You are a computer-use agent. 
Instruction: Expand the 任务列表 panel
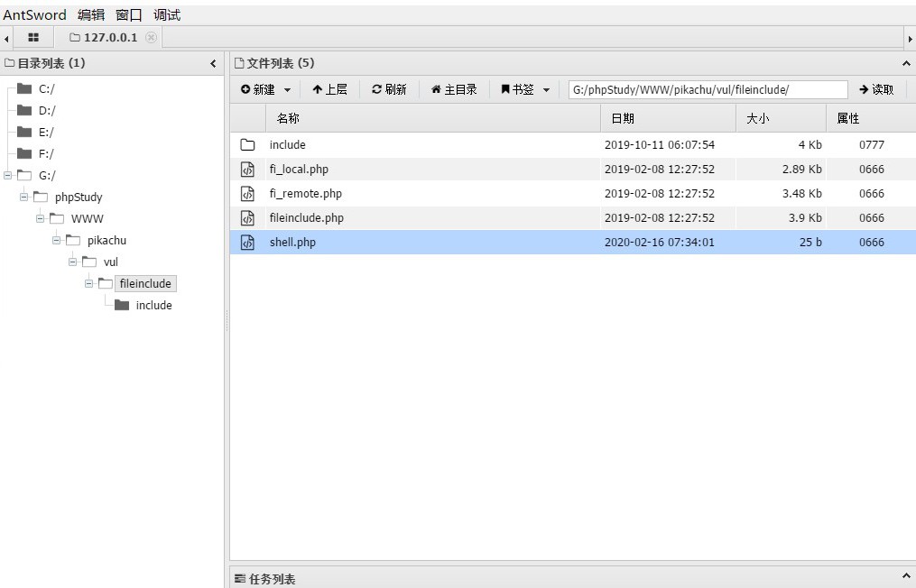[906, 577]
